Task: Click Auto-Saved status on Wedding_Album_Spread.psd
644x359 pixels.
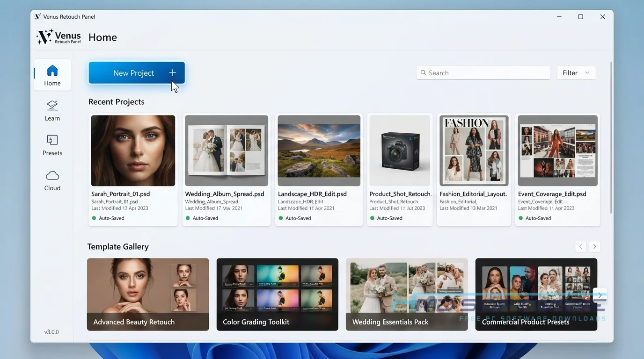Action: coord(202,218)
